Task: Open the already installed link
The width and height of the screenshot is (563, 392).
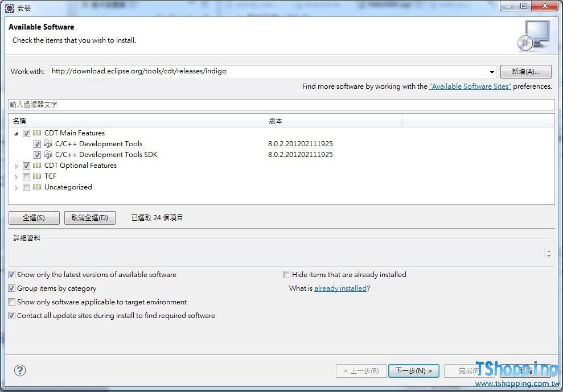Action: pyautogui.click(x=340, y=288)
